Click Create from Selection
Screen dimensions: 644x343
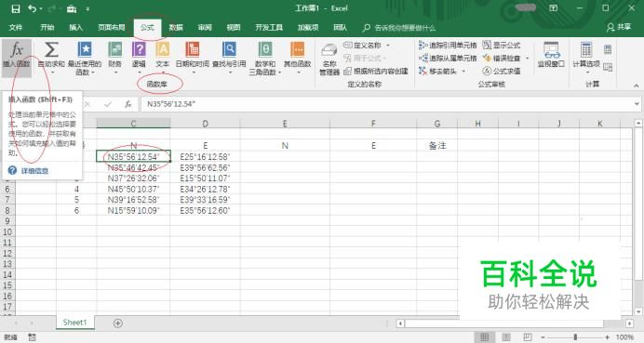click(x=376, y=71)
